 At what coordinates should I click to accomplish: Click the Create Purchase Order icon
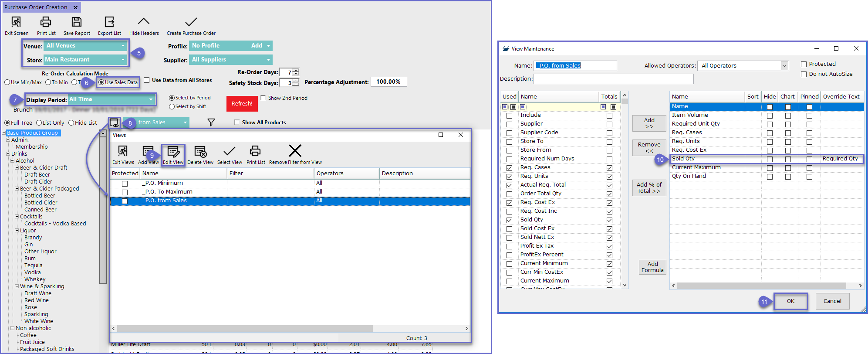point(191,22)
